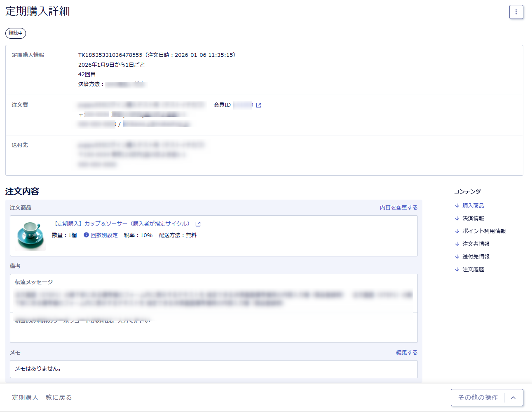The height and width of the screenshot is (412, 532).
Task: Open the その他の操作 button menu
Action: click(x=478, y=398)
